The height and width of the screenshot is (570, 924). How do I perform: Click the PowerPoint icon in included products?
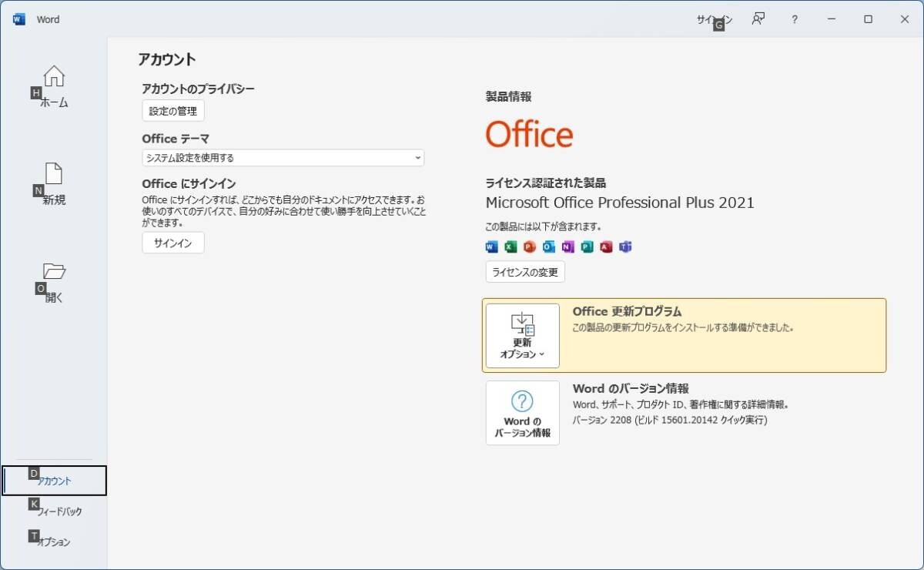click(x=529, y=247)
